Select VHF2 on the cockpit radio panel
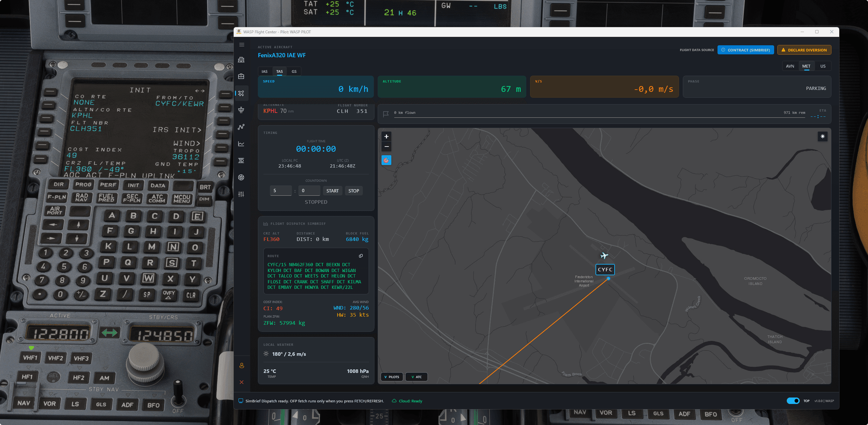 pyautogui.click(x=56, y=358)
